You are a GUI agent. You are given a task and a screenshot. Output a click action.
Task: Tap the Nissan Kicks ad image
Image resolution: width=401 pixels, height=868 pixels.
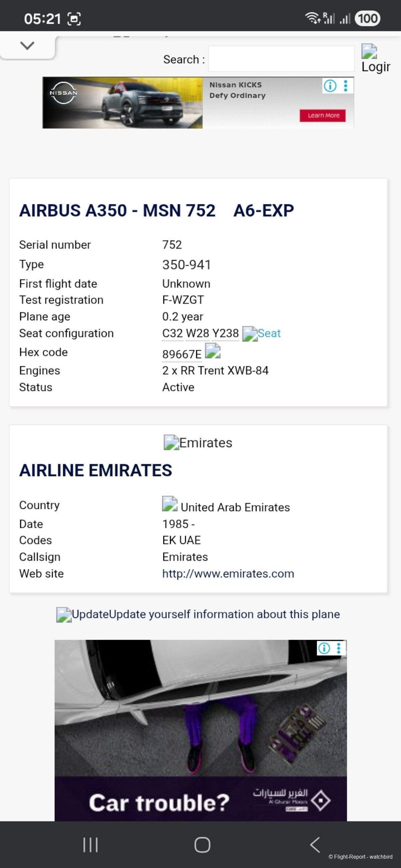[x=122, y=103]
